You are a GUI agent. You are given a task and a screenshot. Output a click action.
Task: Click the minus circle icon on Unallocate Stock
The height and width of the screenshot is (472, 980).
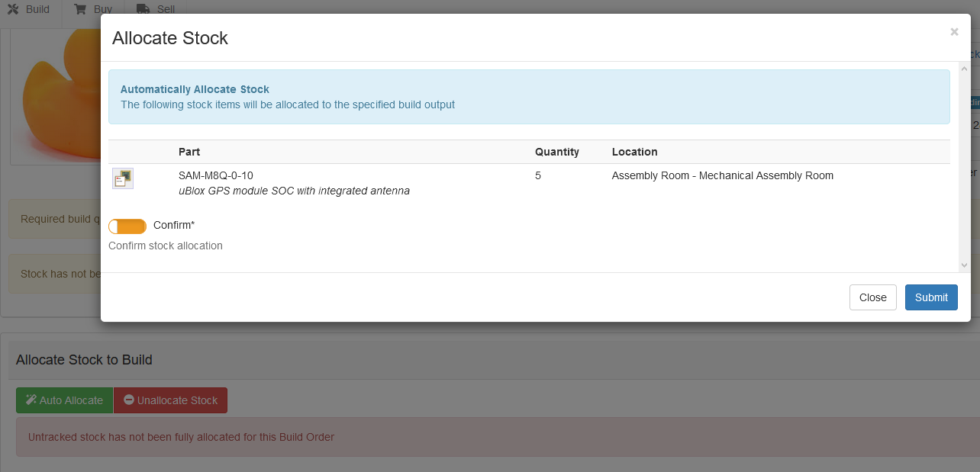pyautogui.click(x=129, y=400)
